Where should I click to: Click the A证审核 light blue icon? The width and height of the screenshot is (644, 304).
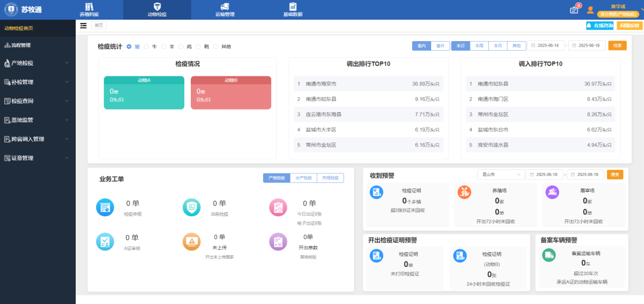[x=105, y=241]
